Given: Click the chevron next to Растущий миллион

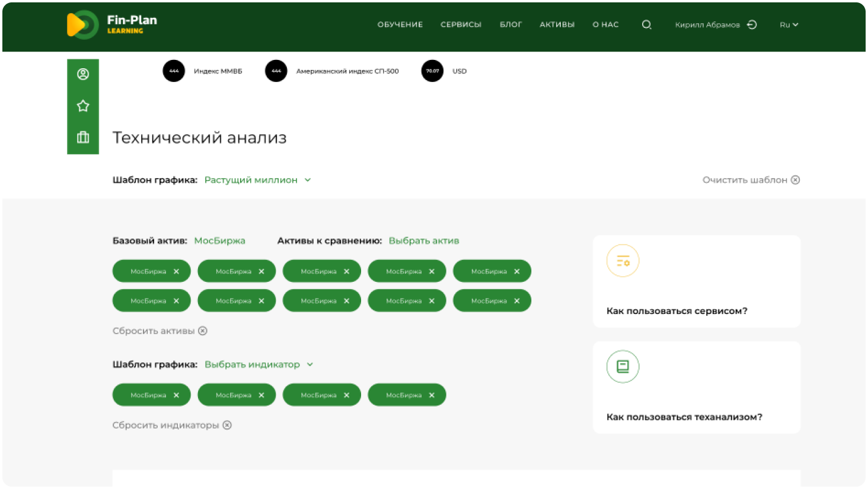Looking at the screenshot, I should [x=308, y=180].
